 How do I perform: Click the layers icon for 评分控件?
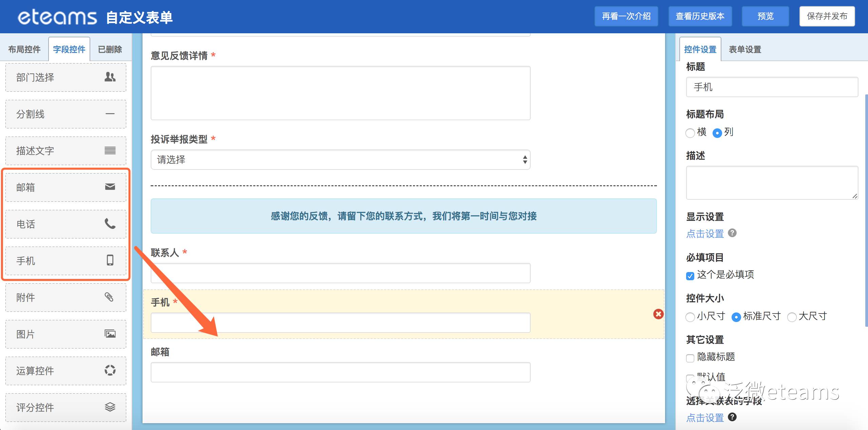[x=110, y=407]
